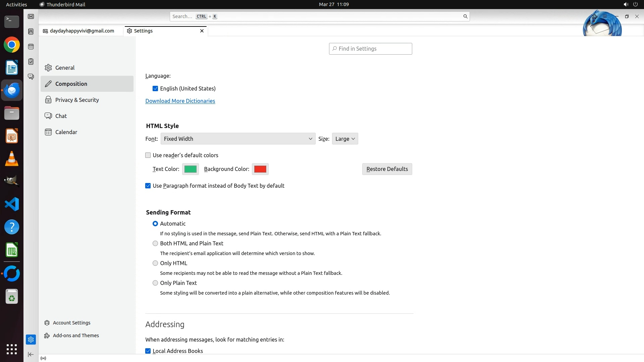Switch to Privacy & Security settings
The width and height of the screenshot is (644, 362).
(77, 100)
